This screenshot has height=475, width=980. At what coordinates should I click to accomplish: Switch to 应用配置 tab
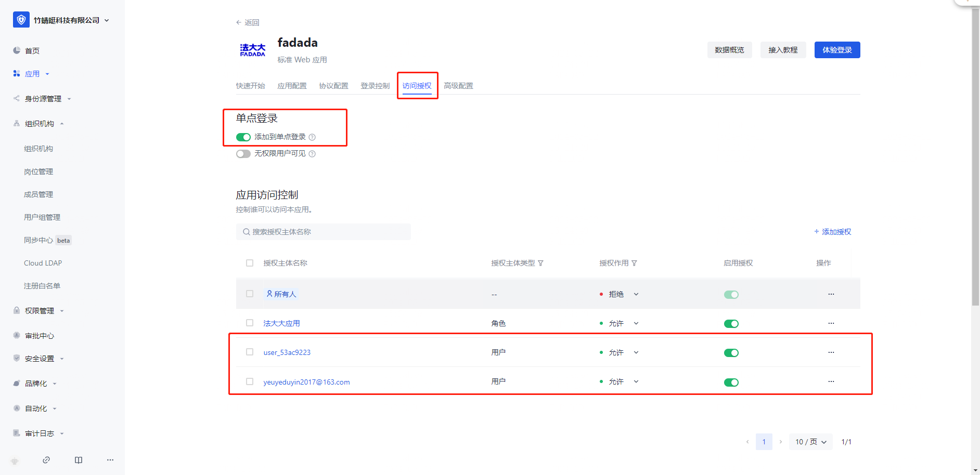292,86
